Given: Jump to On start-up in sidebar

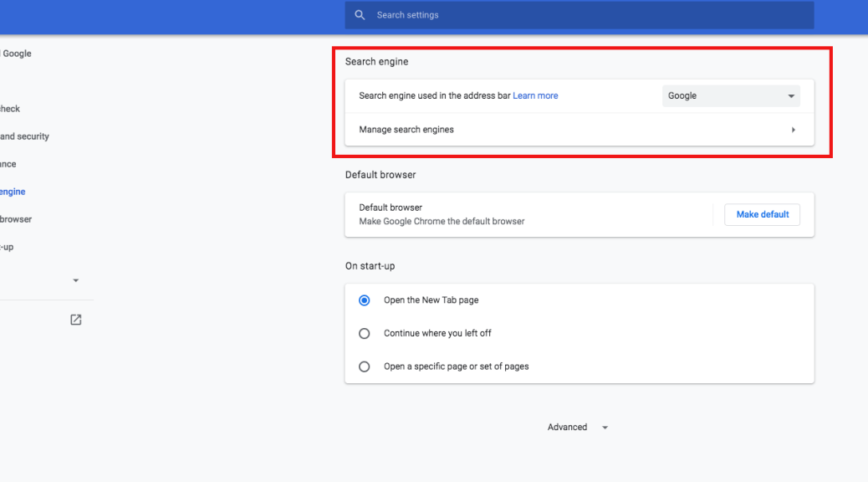Looking at the screenshot, I should coord(7,247).
